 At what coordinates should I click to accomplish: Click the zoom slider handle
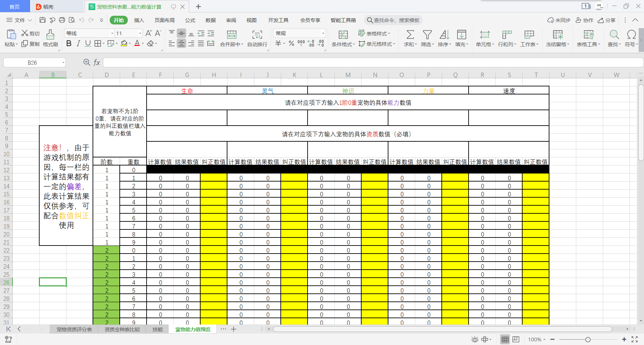[x=588, y=339]
